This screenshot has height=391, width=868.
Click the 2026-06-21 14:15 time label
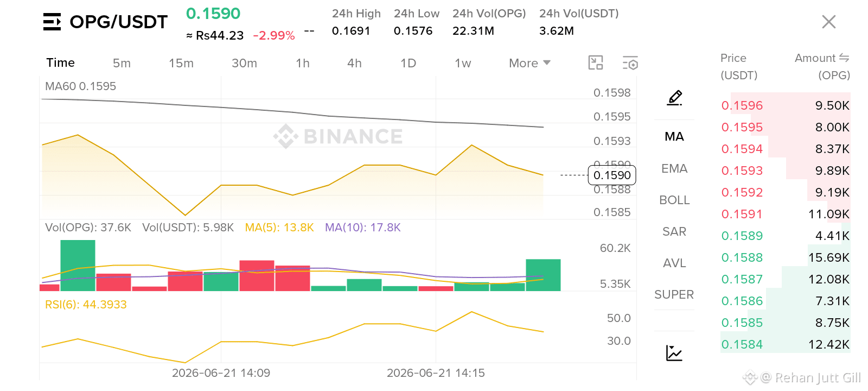[x=436, y=373]
